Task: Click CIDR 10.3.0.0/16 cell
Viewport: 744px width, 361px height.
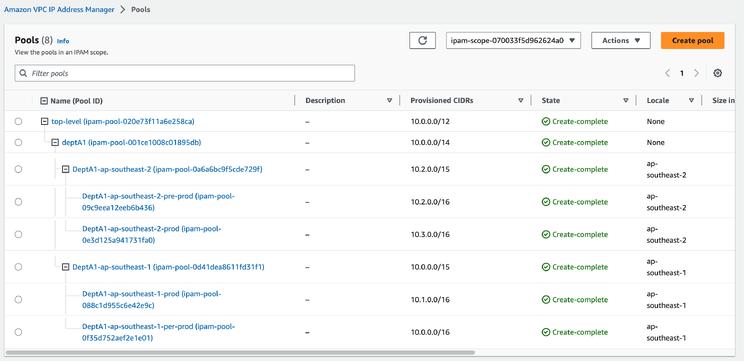Action: [x=430, y=234]
